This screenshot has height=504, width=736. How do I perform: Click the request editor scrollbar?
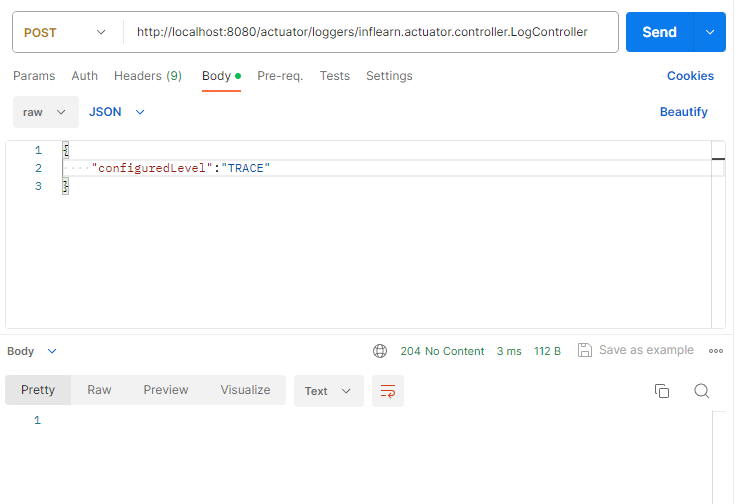pyautogui.click(x=718, y=235)
